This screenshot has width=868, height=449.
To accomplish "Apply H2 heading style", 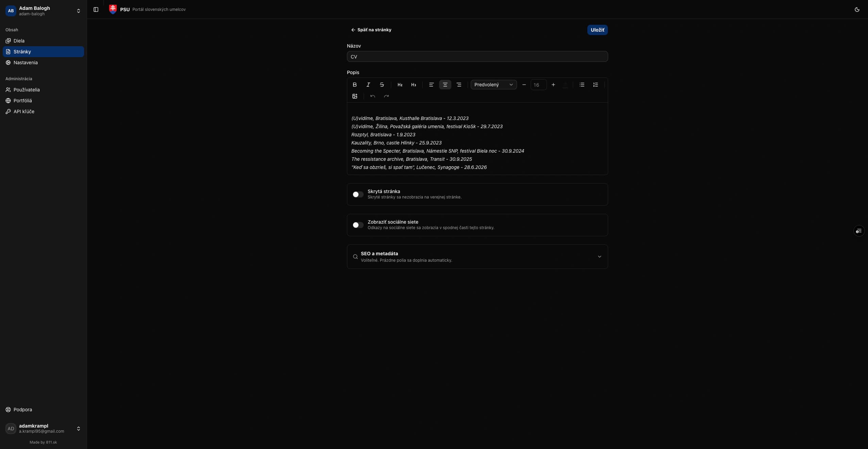I will click(x=400, y=85).
